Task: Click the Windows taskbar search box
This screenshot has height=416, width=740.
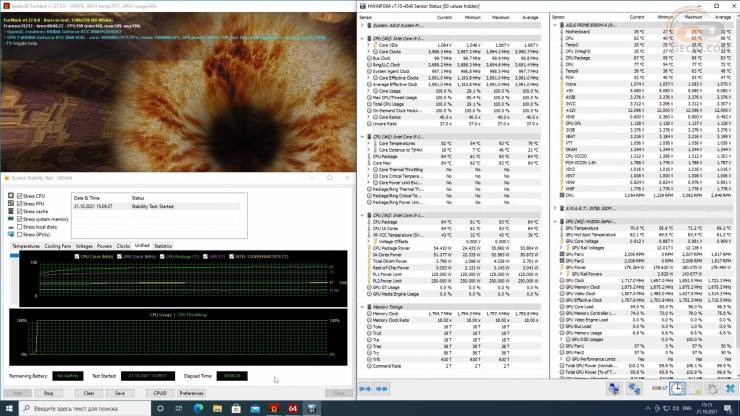Action: [85, 408]
